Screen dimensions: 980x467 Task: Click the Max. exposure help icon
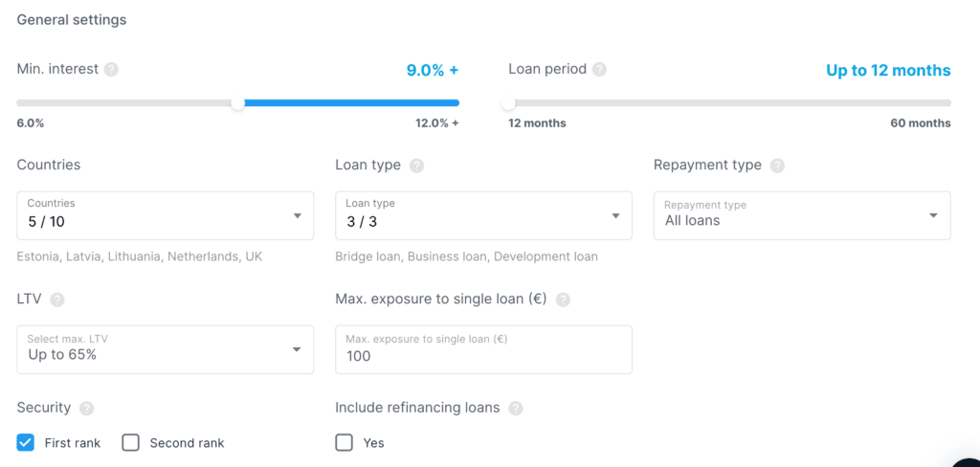coord(563,300)
